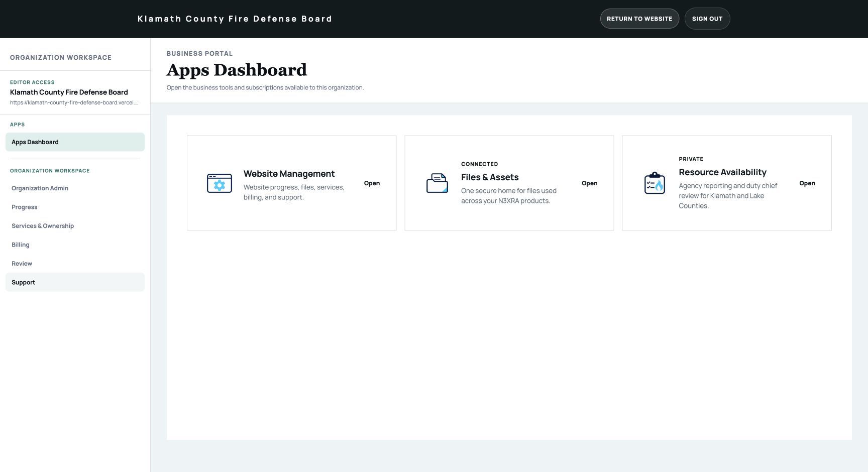Click the organization's vercel URL in sidebar
Viewport: 868px width, 472px height.
pos(74,102)
